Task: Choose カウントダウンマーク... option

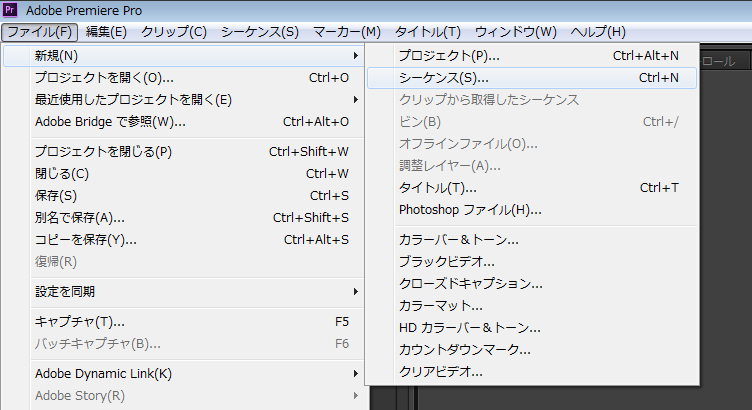Action: [464, 349]
